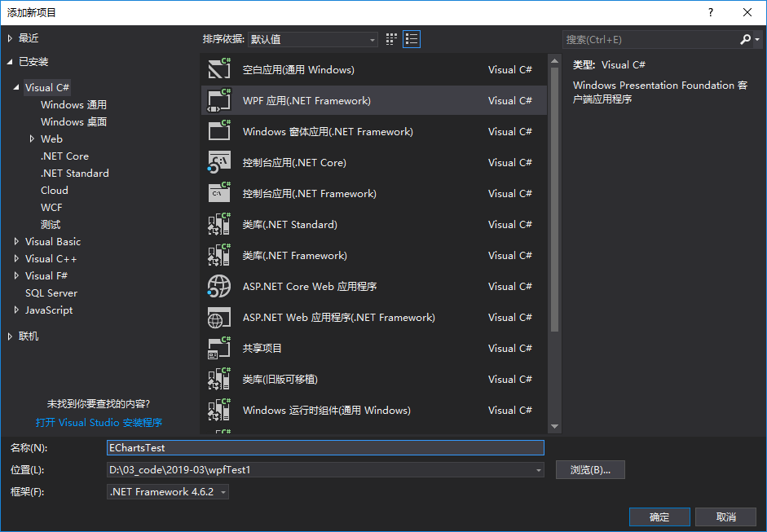
Task: Click the 浏览(B)... button
Action: click(x=590, y=470)
